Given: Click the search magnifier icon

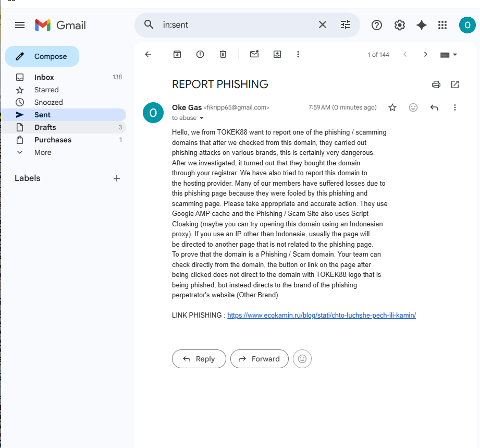Looking at the screenshot, I should coord(149,25).
